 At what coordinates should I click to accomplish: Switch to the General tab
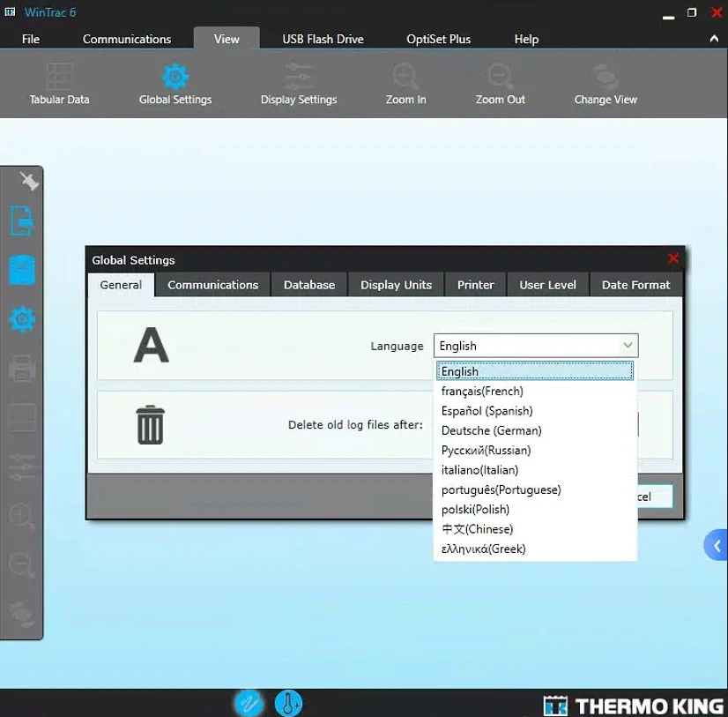(121, 285)
